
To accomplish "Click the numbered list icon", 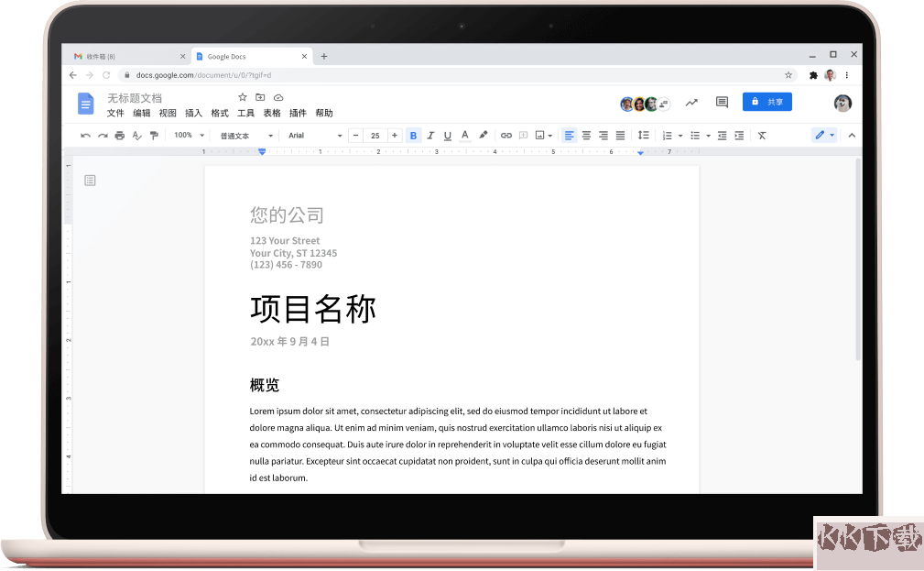I will [x=667, y=136].
